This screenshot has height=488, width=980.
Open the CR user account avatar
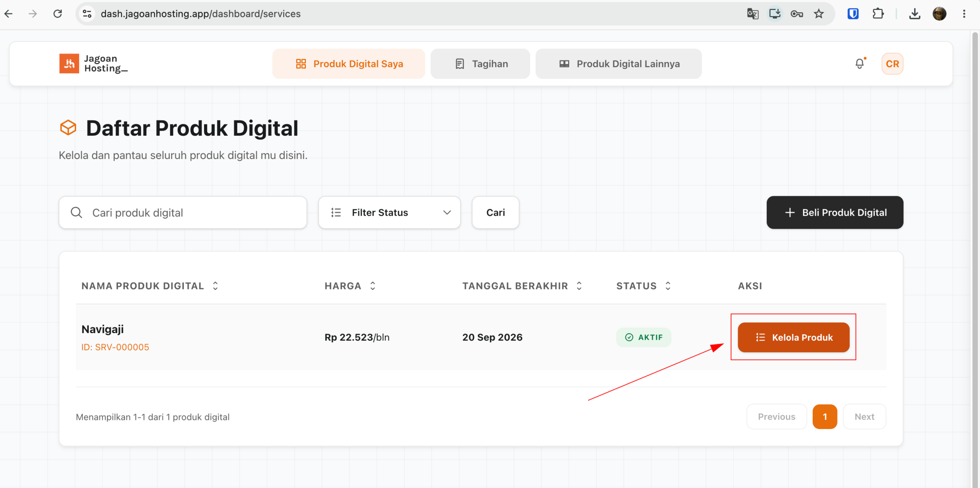892,63
